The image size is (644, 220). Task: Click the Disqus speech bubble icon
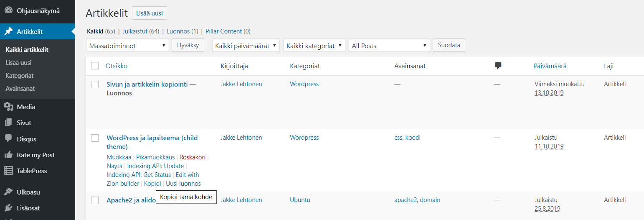(8, 139)
